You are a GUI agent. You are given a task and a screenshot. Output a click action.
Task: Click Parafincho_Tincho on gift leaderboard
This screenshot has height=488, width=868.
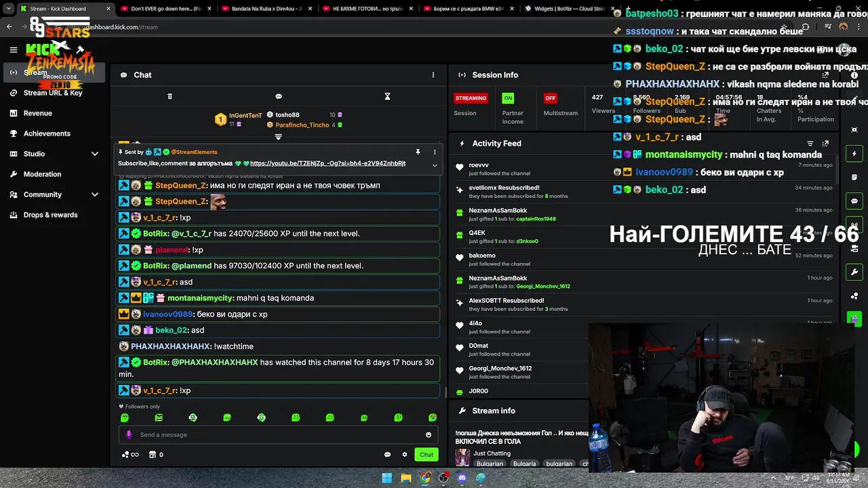pyautogui.click(x=302, y=125)
